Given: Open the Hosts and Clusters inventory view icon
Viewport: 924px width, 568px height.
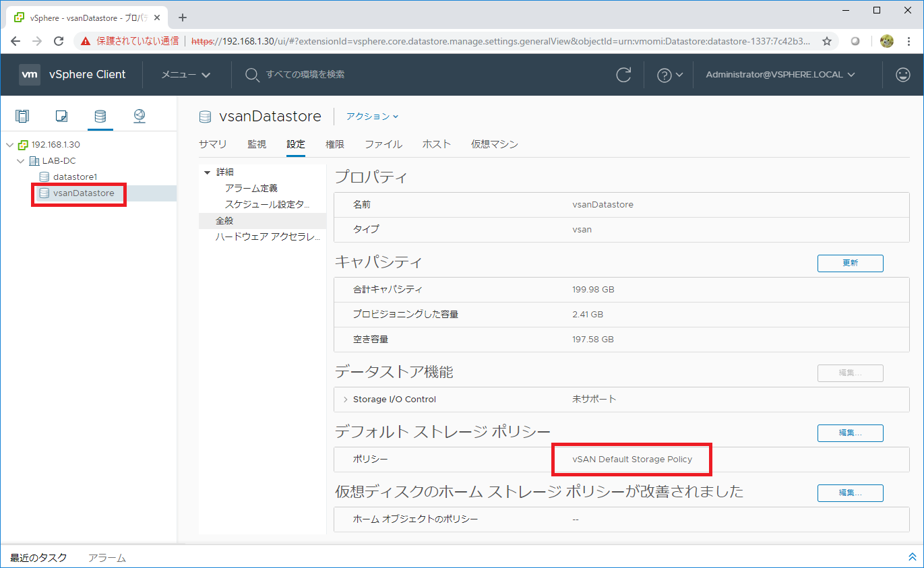Looking at the screenshot, I should pos(22,116).
